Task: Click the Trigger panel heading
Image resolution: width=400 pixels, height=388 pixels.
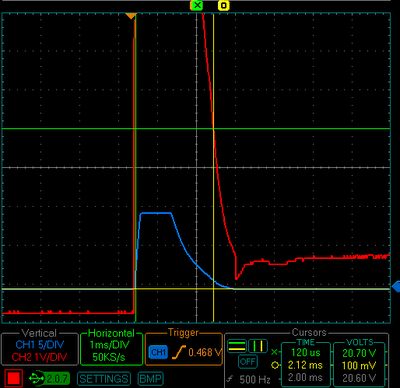Action: [183, 332]
